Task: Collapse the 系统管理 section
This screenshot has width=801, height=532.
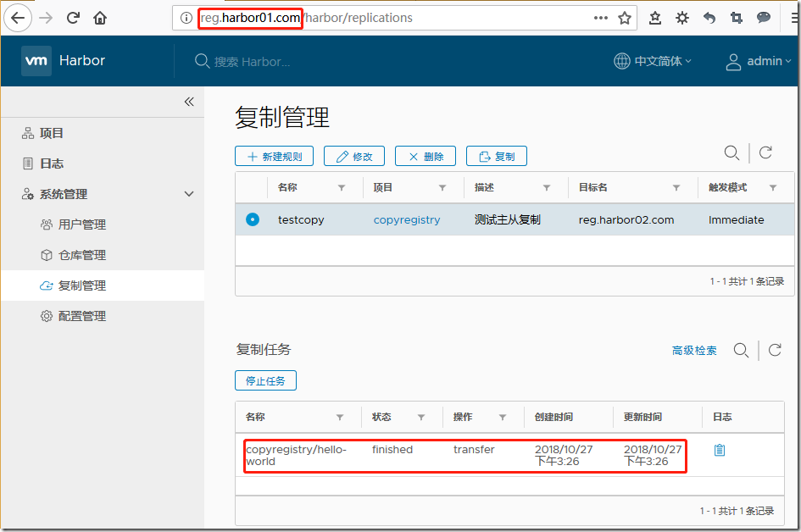Action: pyautogui.click(x=189, y=194)
